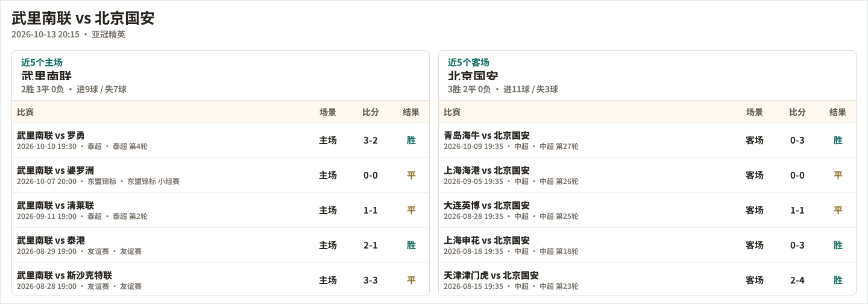This screenshot has width=868, height=304.
Task: Select the 上海申花 vs 北京国安 match
Action: point(647,245)
